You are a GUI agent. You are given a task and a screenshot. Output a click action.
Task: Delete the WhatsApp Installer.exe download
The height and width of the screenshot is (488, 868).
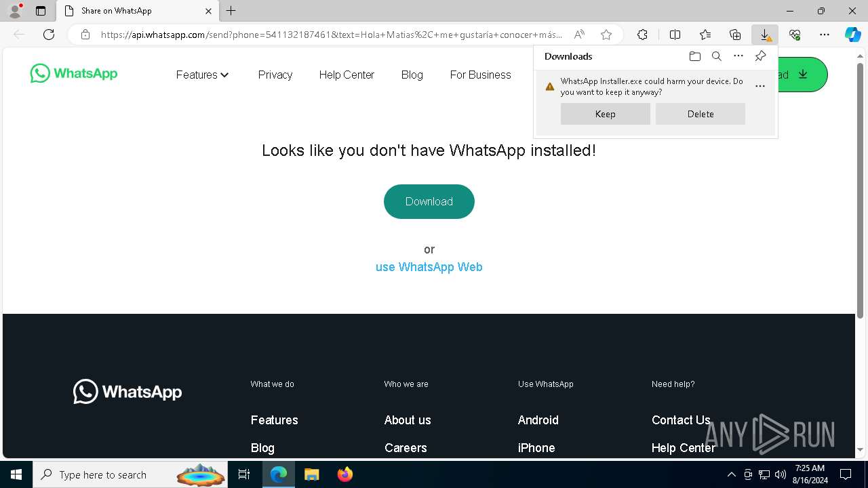[701, 114]
